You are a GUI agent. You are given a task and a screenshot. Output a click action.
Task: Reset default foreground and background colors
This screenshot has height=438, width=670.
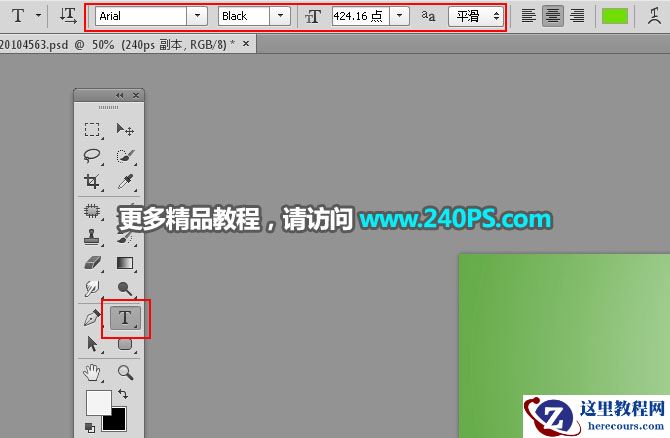90,427
